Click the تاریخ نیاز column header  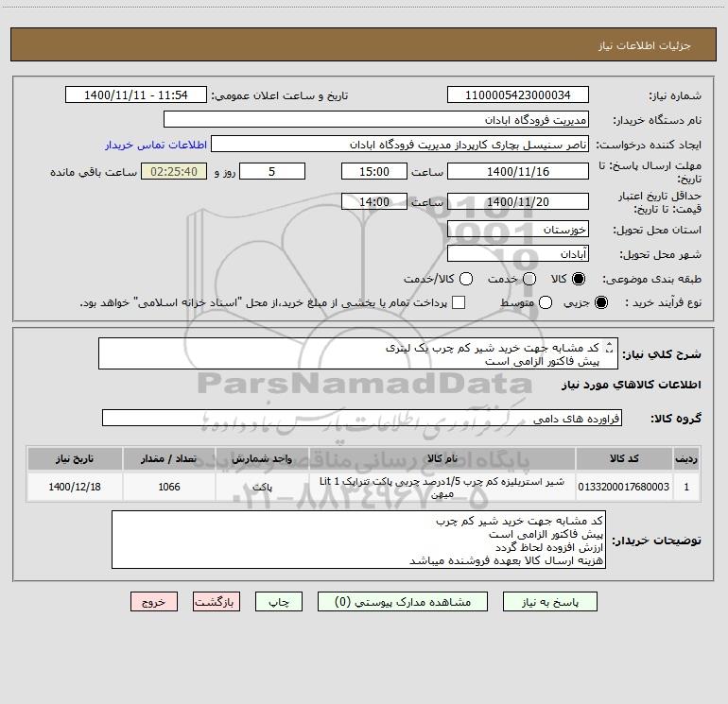pyautogui.click(x=75, y=458)
